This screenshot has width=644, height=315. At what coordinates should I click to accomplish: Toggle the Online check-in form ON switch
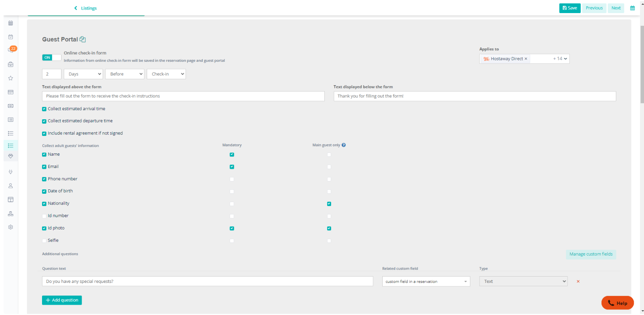click(x=52, y=57)
